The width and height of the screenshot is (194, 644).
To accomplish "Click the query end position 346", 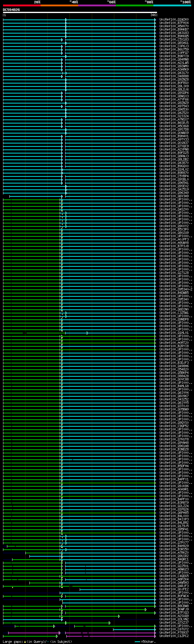I will tap(153, 15).
